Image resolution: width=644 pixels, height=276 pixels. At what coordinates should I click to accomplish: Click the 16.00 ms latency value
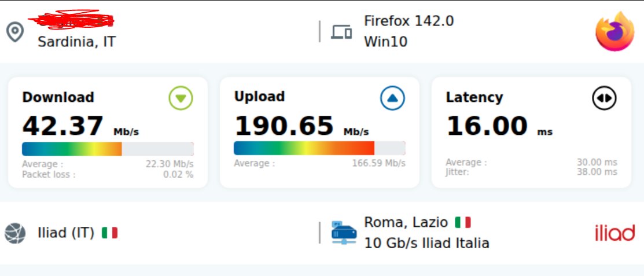click(x=487, y=126)
